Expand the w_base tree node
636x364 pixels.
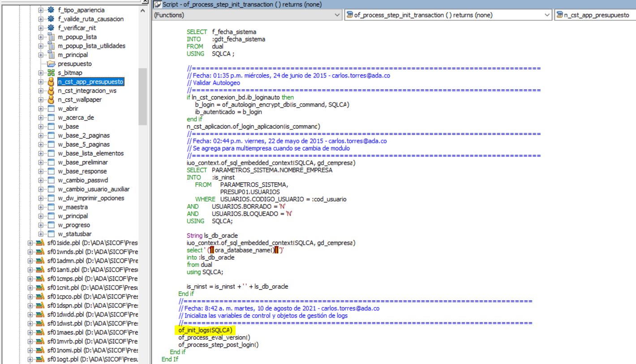41,126
